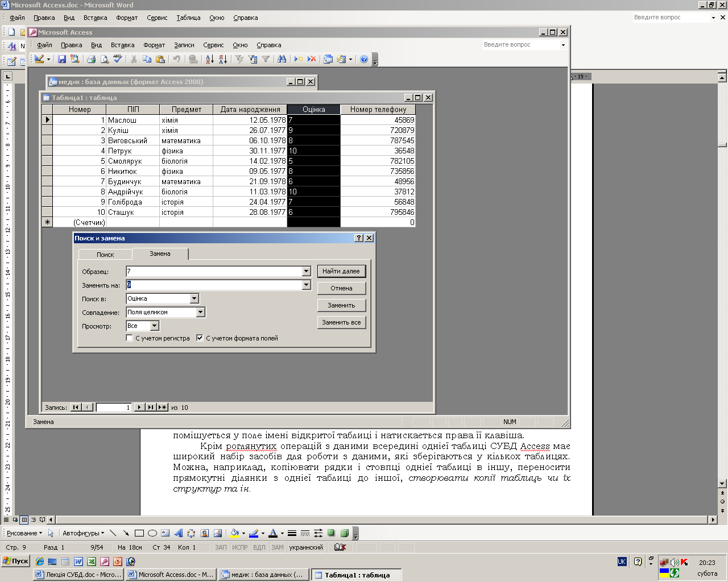Open the Записи menu in Access
This screenshot has width=728, height=582.
point(184,45)
